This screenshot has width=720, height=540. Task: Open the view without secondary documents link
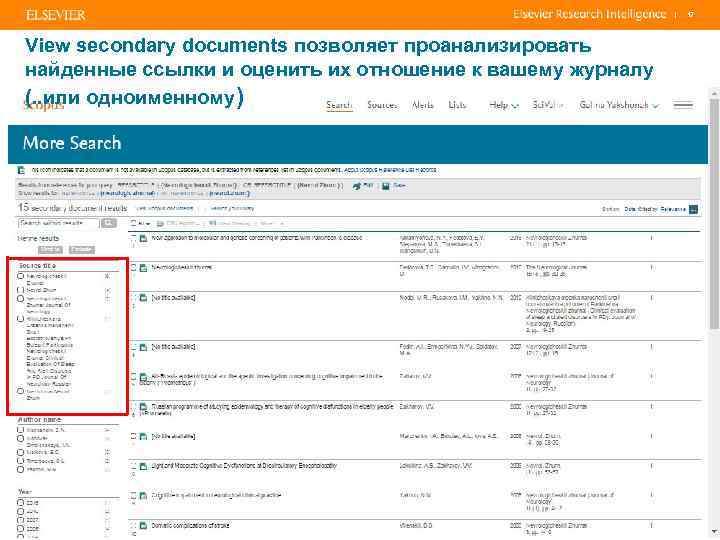point(165,208)
